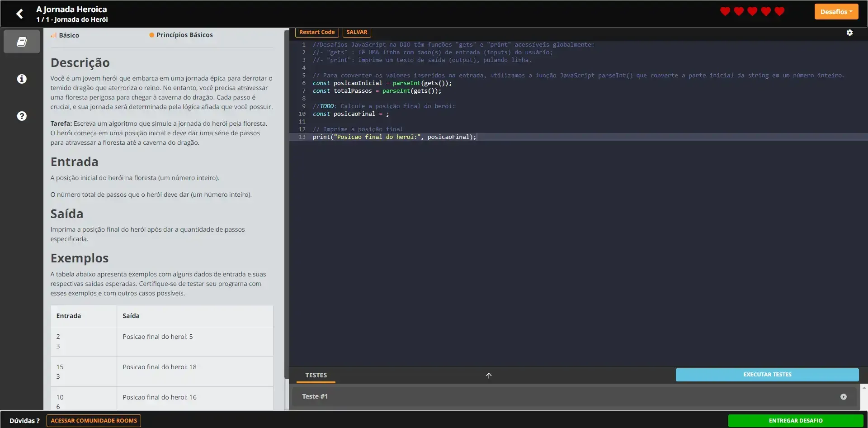The width and height of the screenshot is (868, 428).
Task: Click the up arrow in the tests panel
Action: [x=489, y=376]
